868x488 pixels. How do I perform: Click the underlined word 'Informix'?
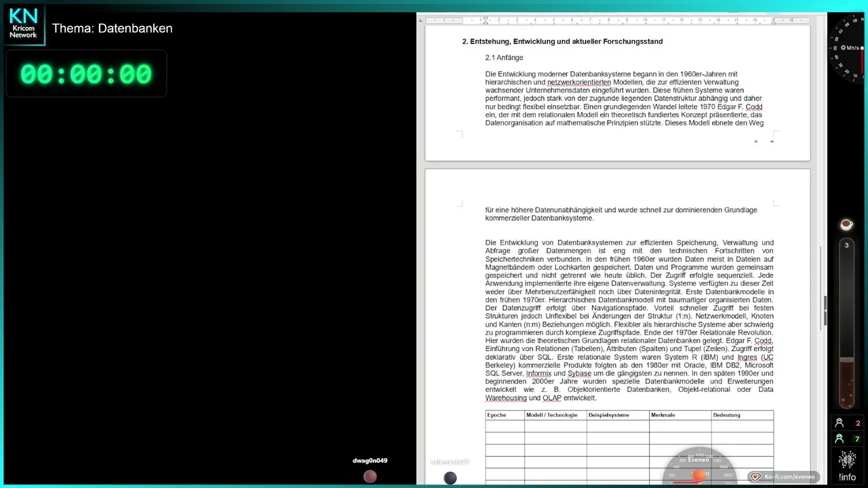click(538, 373)
